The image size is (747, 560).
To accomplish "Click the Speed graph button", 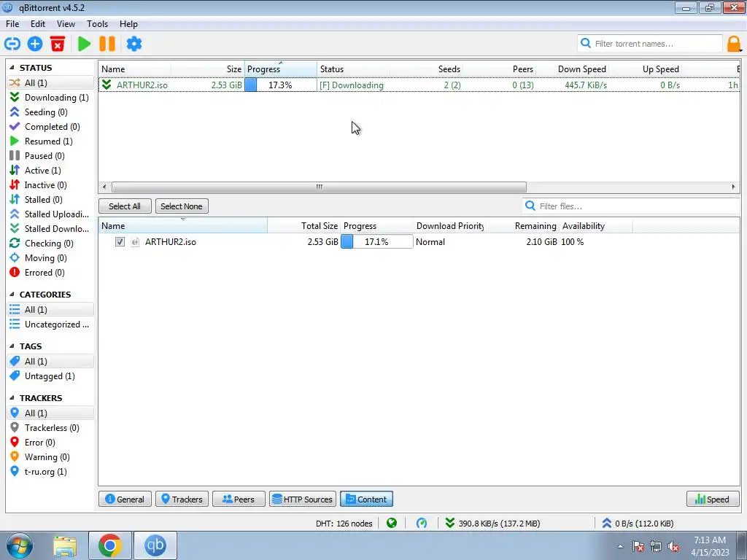I will (713, 499).
